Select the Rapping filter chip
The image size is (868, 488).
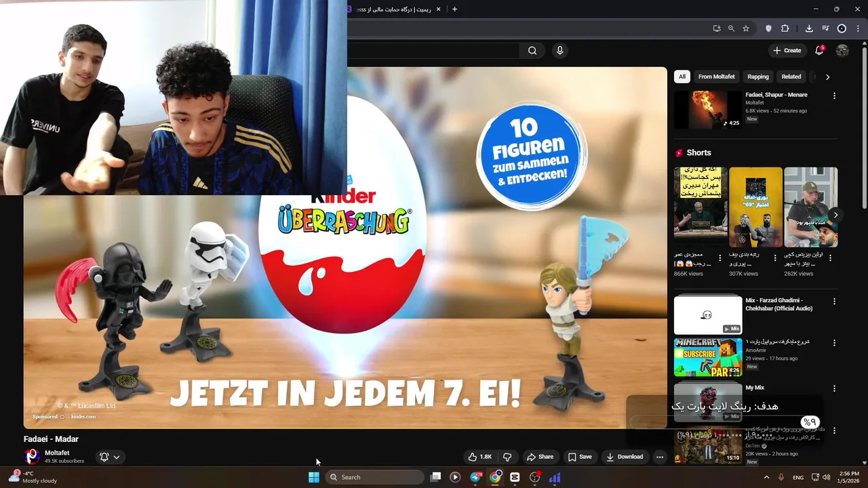click(x=758, y=77)
